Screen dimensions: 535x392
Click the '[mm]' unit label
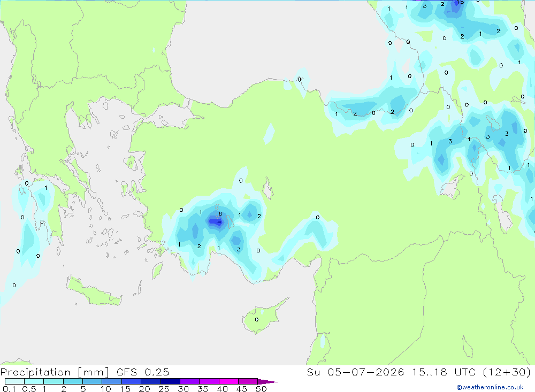coord(94,372)
